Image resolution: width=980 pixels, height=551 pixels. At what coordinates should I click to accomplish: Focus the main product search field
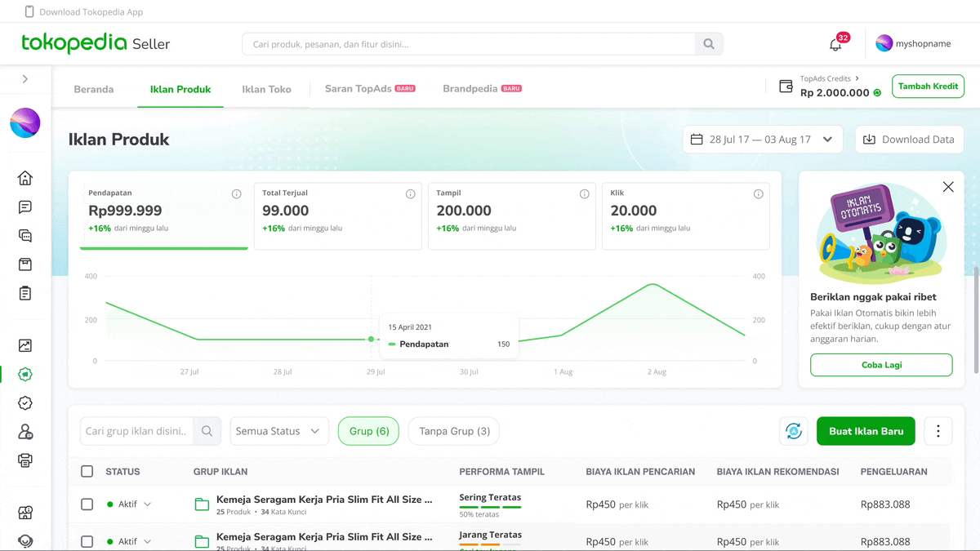[469, 44]
